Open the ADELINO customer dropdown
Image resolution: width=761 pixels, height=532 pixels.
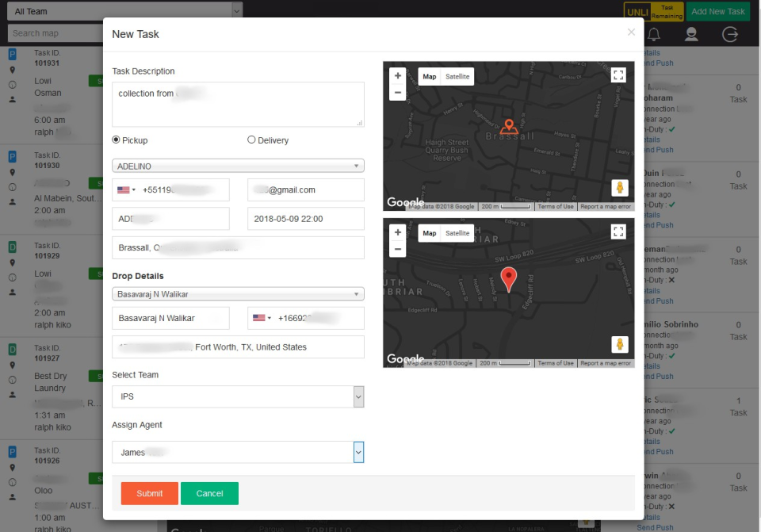tap(238, 166)
